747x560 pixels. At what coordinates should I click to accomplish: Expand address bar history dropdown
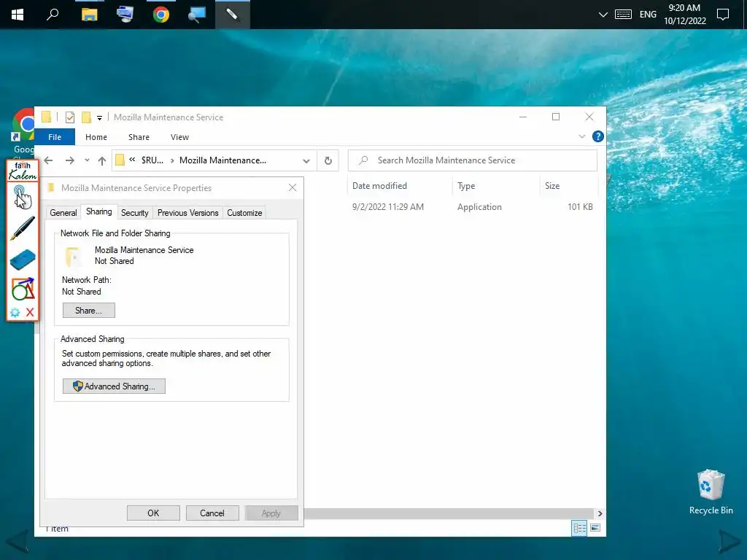306,161
